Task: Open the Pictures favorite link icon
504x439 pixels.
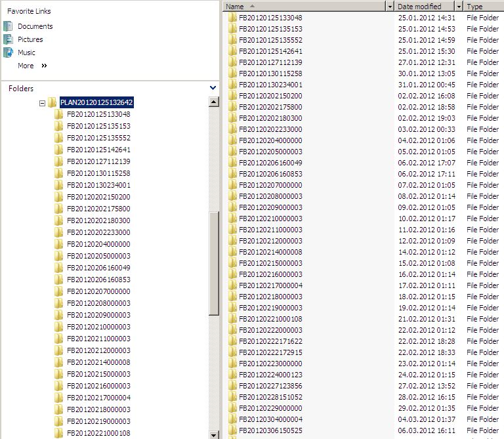Action: click(8, 39)
